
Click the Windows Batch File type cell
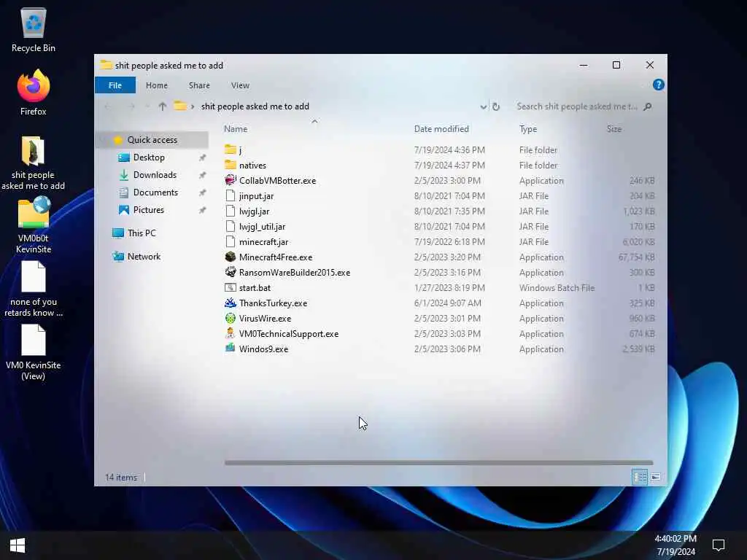[x=557, y=287]
